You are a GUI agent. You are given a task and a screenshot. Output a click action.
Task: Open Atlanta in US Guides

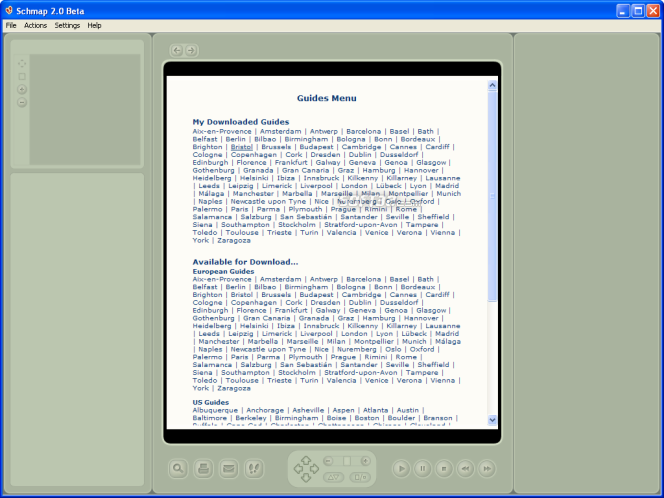pos(375,410)
